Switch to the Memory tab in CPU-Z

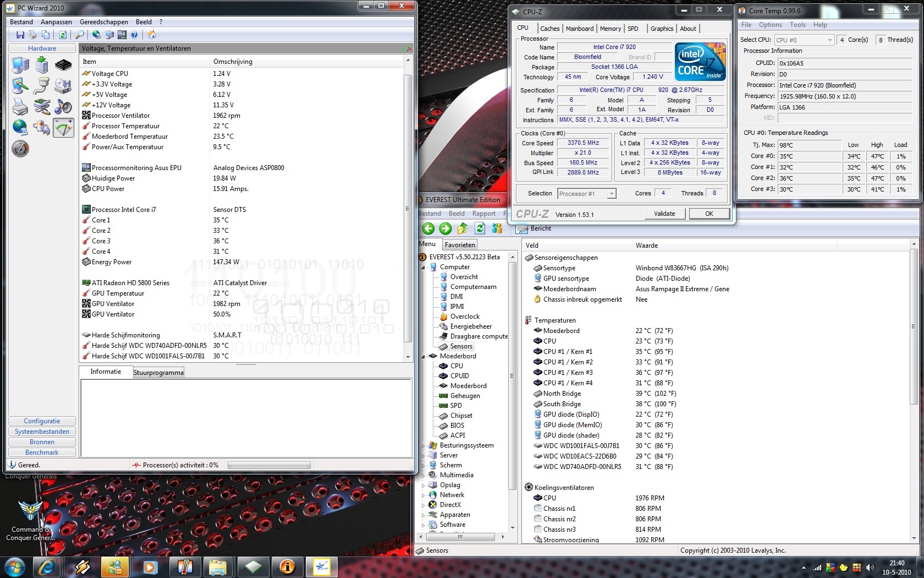pos(610,29)
